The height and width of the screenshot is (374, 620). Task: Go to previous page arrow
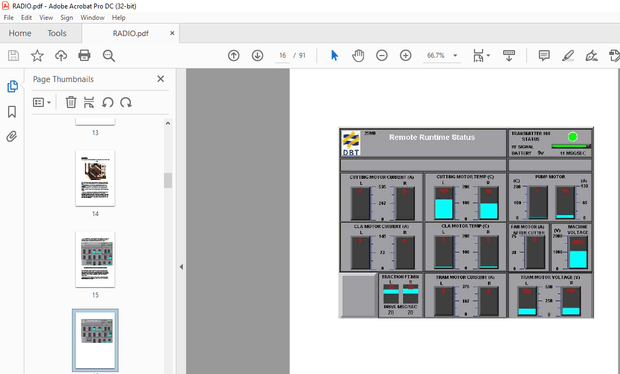[234, 56]
